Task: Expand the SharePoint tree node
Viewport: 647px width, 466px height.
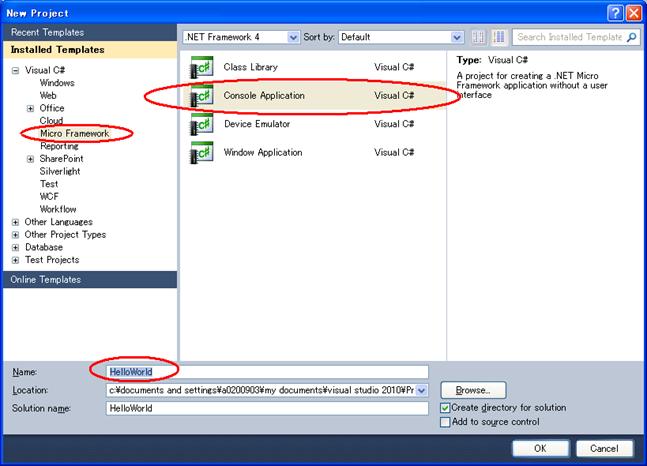Action: 30,159
